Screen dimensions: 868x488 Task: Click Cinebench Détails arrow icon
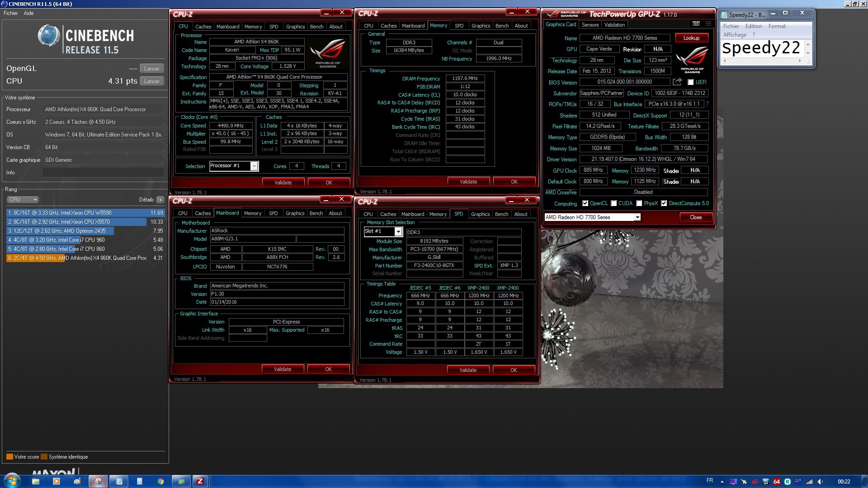(160, 199)
